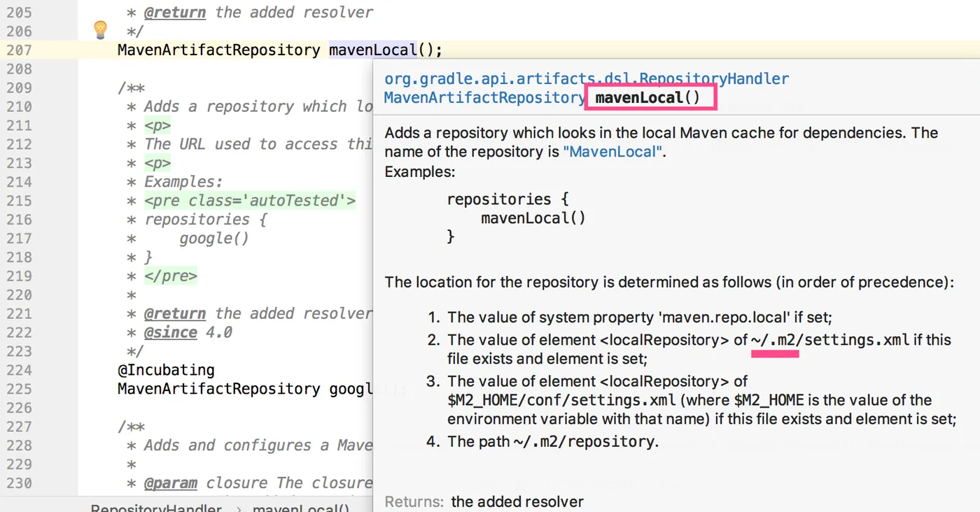Click mavenLocal() in the popup example code
The image size is (980, 512).
pyautogui.click(x=533, y=218)
